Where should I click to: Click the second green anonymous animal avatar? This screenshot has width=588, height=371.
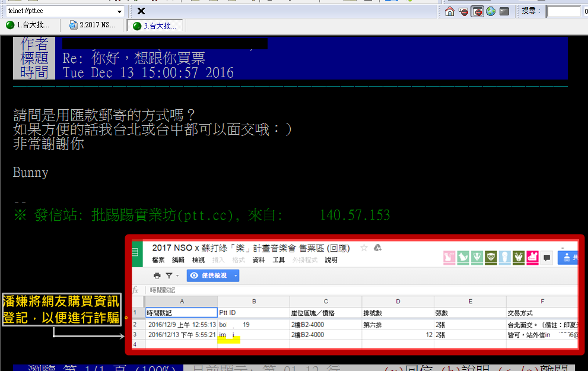point(463,258)
